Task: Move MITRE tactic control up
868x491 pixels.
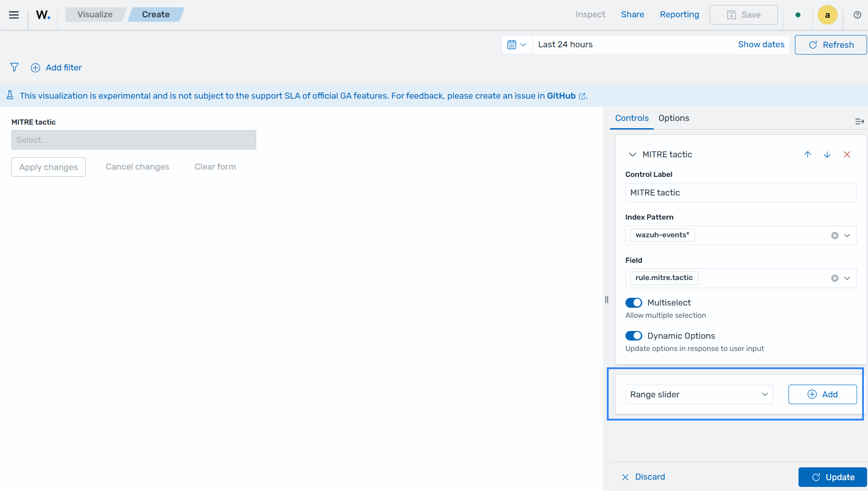Action: tap(808, 155)
